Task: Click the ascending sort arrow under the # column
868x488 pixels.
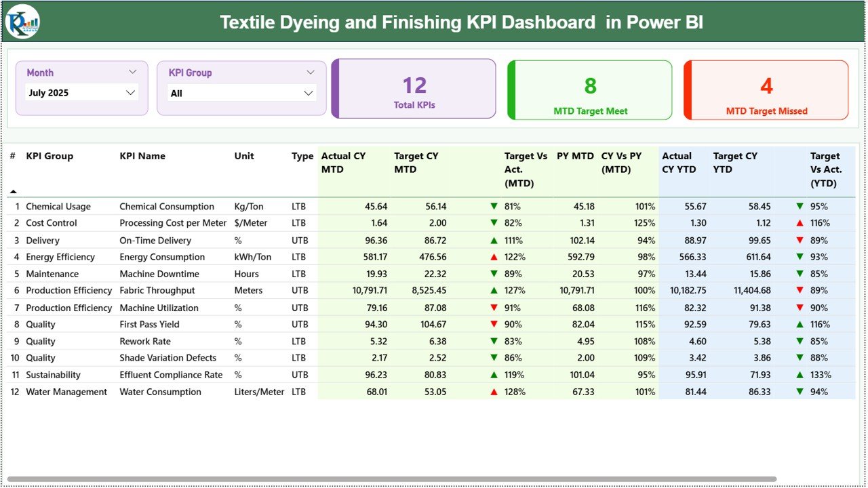Action: 12,190
